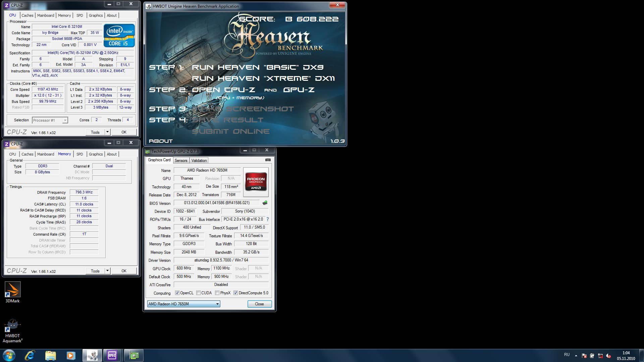
Task: Click the GPU Clock 600 MHz value
Action: [x=184, y=268]
